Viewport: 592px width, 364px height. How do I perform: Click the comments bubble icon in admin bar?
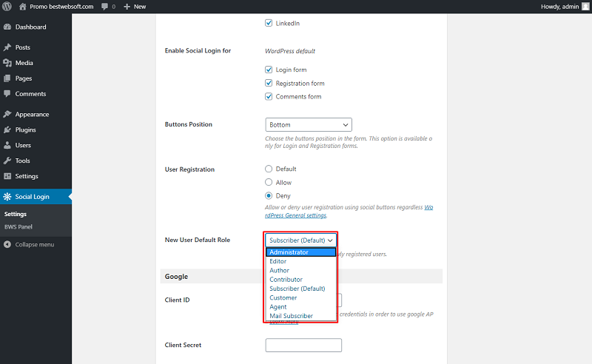pyautogui.click(x=104, y=7)
